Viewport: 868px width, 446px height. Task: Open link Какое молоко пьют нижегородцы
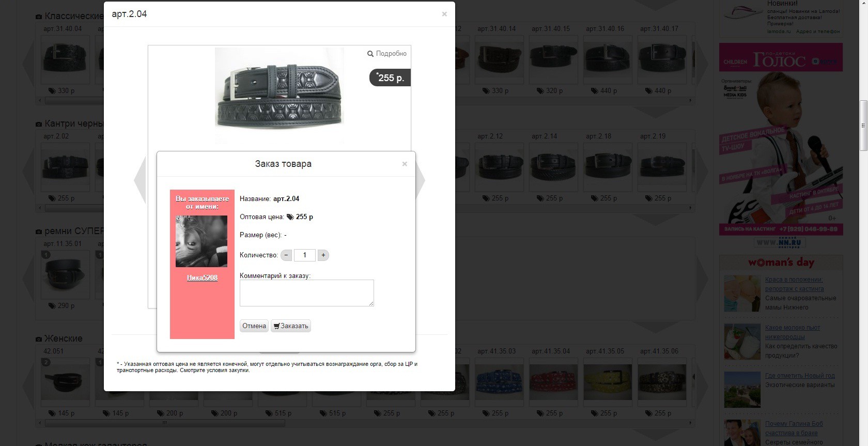(x=792, y=332)
